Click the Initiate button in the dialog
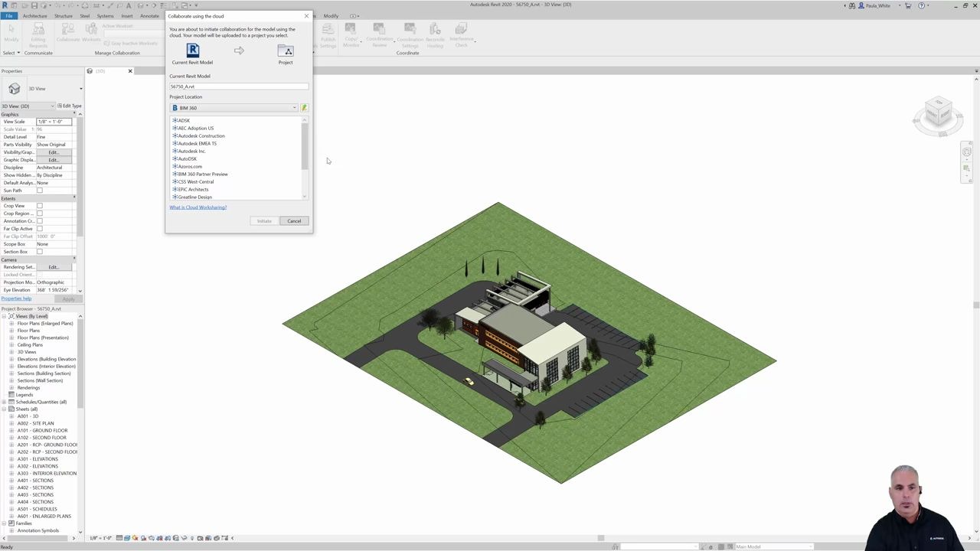Screen dimensions: 980x551 coord(264,221)
